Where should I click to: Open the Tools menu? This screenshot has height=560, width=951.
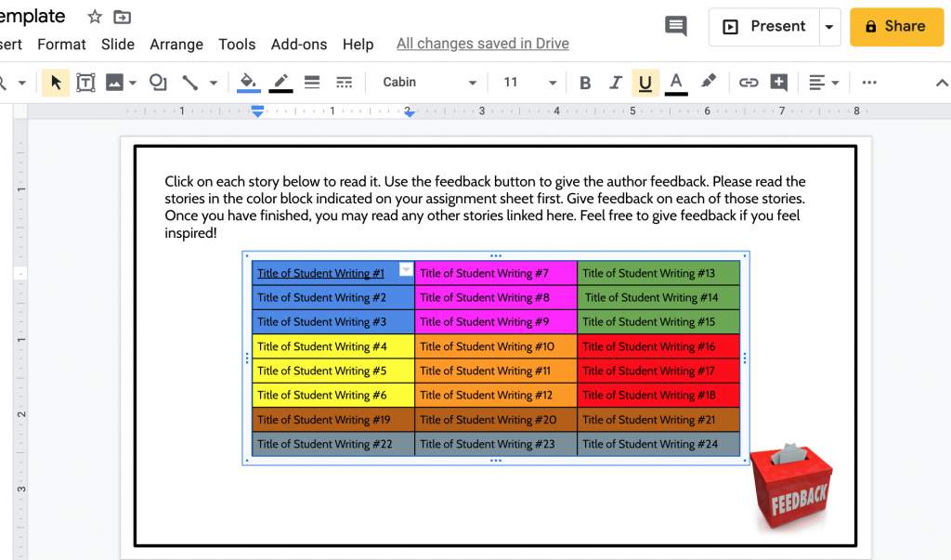(237, 45)
